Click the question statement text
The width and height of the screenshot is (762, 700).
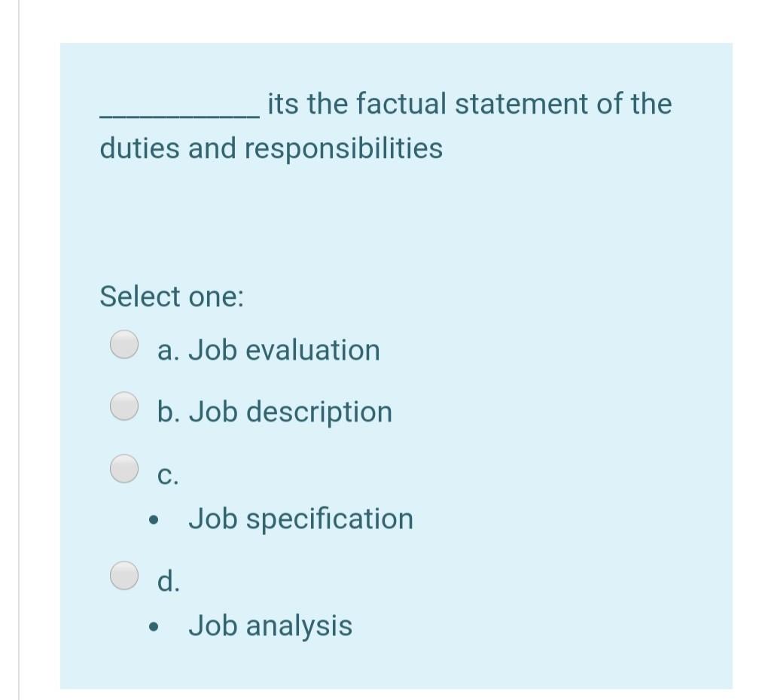click(x=386, y=125)
